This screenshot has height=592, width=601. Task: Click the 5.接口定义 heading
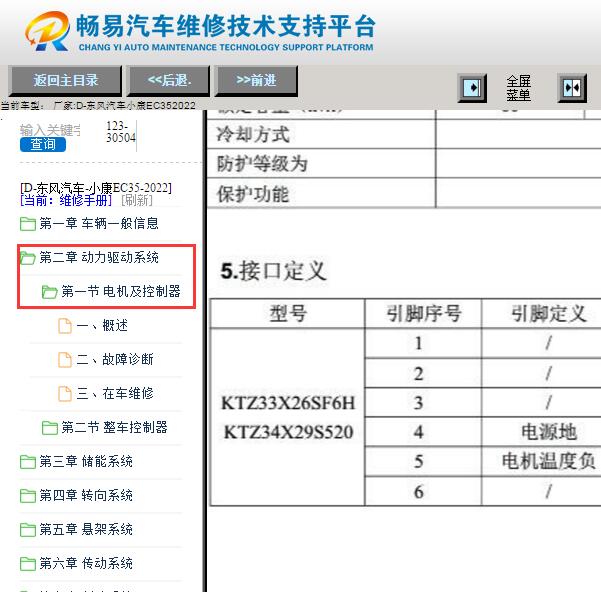274,271
